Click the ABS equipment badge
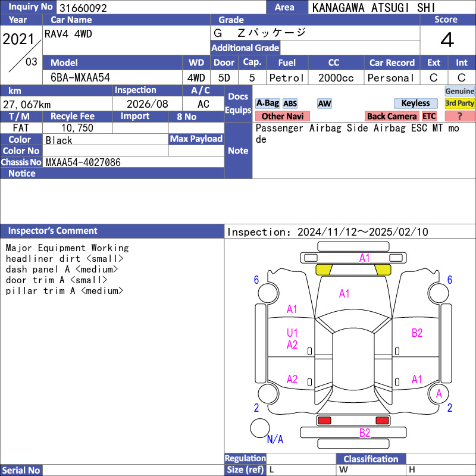This screenshot has height=476, width=476. pyautogui.click(x=290, y=104)
